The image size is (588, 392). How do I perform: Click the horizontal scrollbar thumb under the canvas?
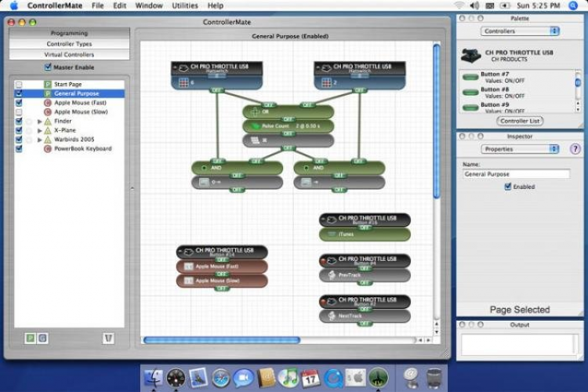point(222,339)
